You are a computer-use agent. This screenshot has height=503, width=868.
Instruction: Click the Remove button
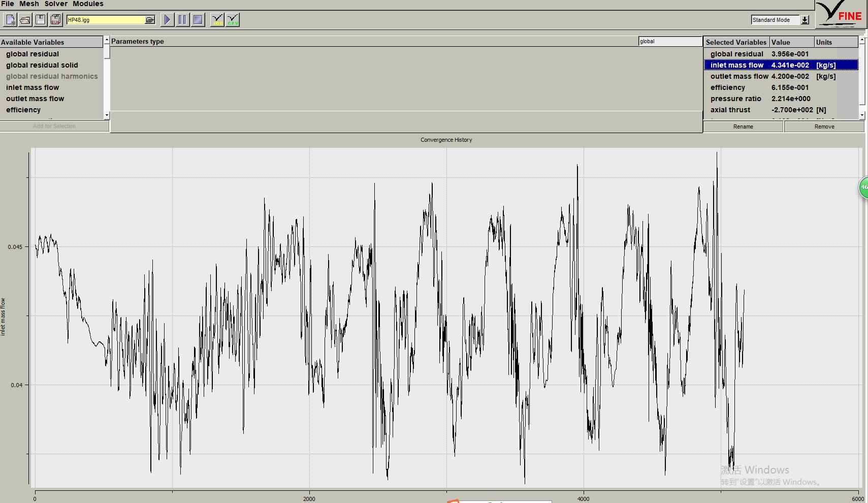824,127
